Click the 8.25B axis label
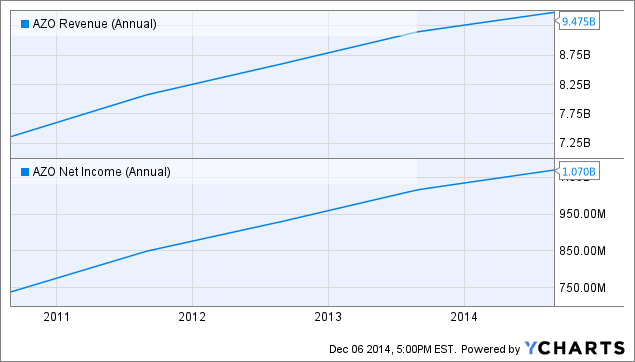Viewport: 635px width, 362px height. (575, 85)
